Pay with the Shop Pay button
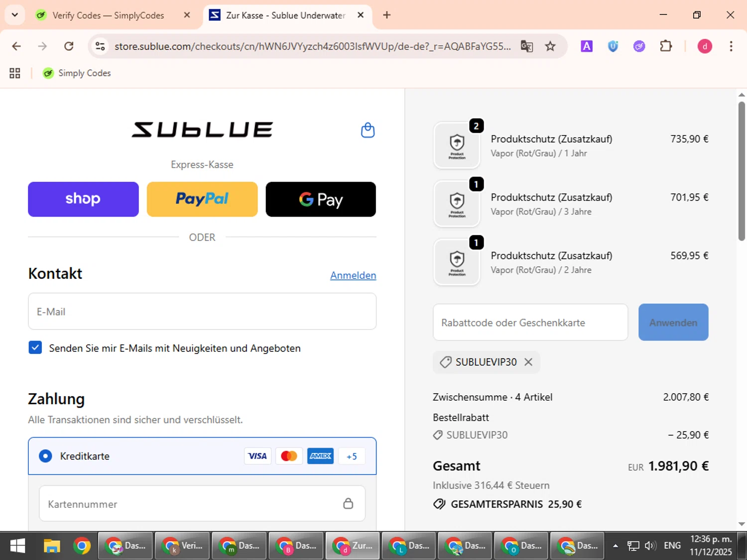 (83, 199)
